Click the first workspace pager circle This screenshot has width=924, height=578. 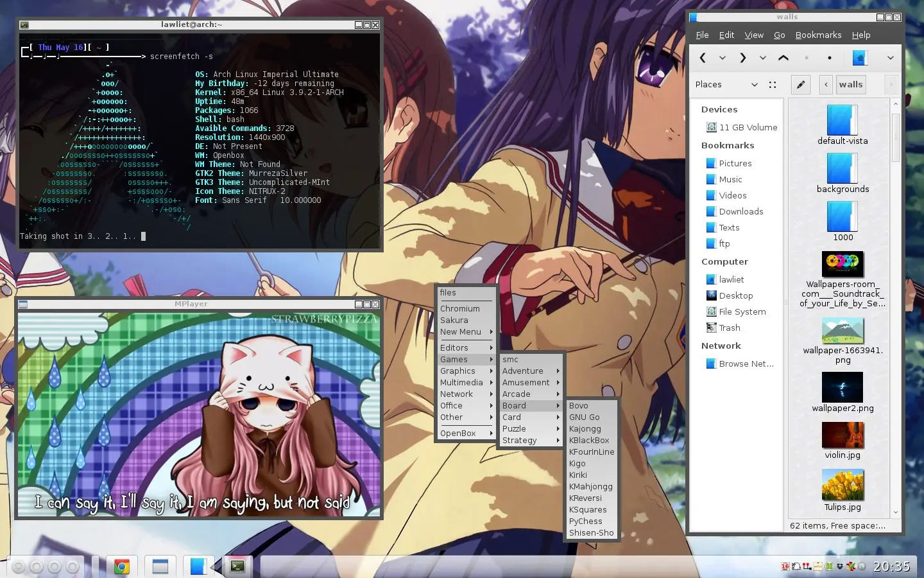(x=19, y=566)
